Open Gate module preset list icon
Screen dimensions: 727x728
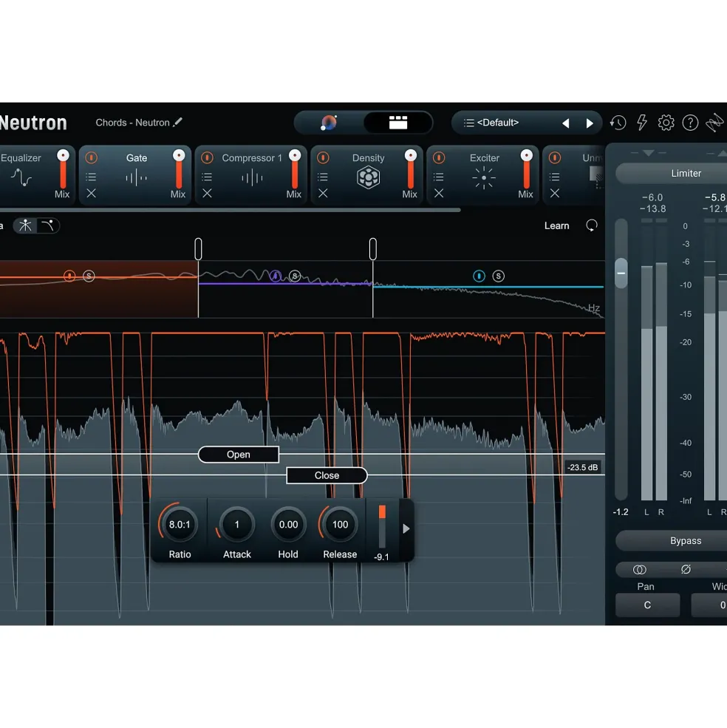point(91,177)
